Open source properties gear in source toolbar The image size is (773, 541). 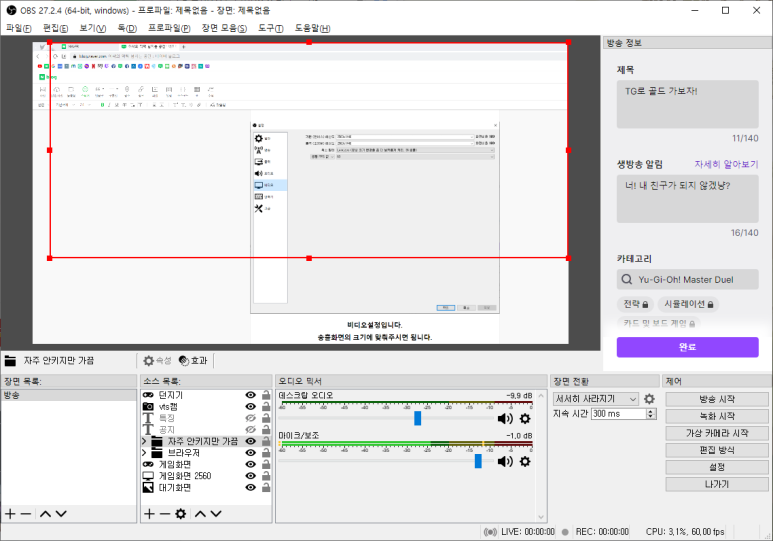point(181,514)
